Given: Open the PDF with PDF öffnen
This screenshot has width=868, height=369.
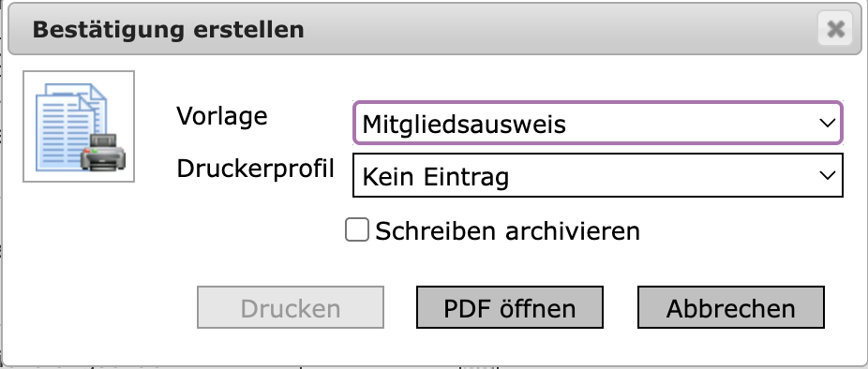Looking at the screenshot, I should coord(510,307).
